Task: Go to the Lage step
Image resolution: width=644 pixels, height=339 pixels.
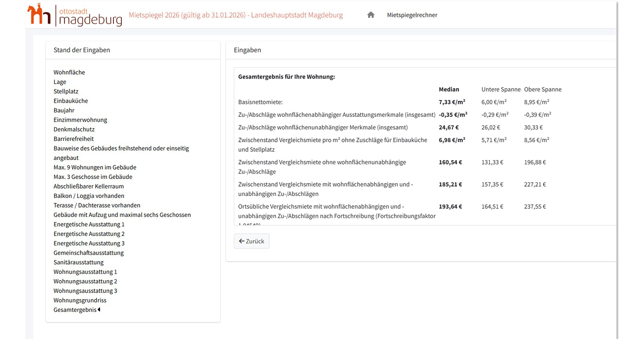Action: click(x=60, y=82)
